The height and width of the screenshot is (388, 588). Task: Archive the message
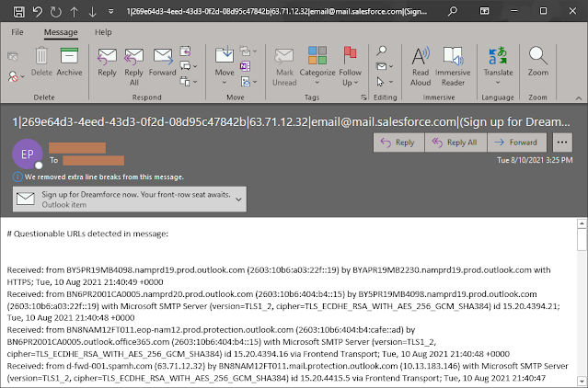click(x=69, y=62)
